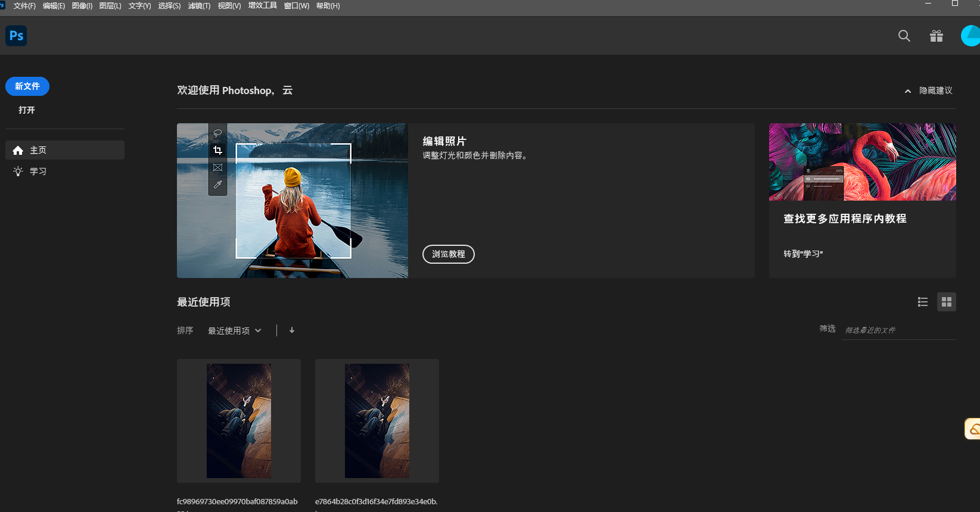Click the 查找更多应用程序内教程 heading
Viewport: 980px width, 512px height.
845,218
